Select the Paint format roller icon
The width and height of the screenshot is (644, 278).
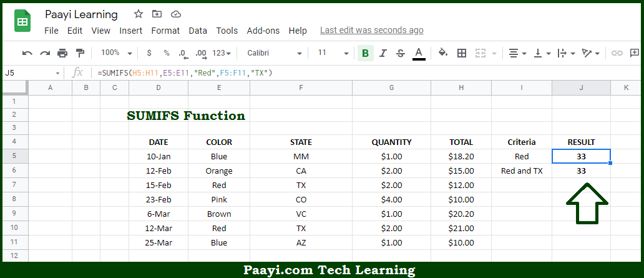(x=80, y=53)
